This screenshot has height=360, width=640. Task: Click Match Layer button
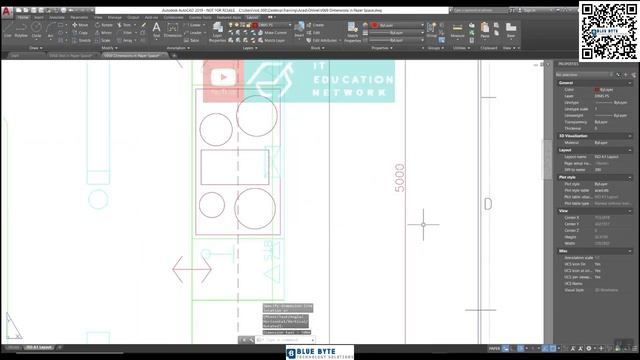click(271, 40)
